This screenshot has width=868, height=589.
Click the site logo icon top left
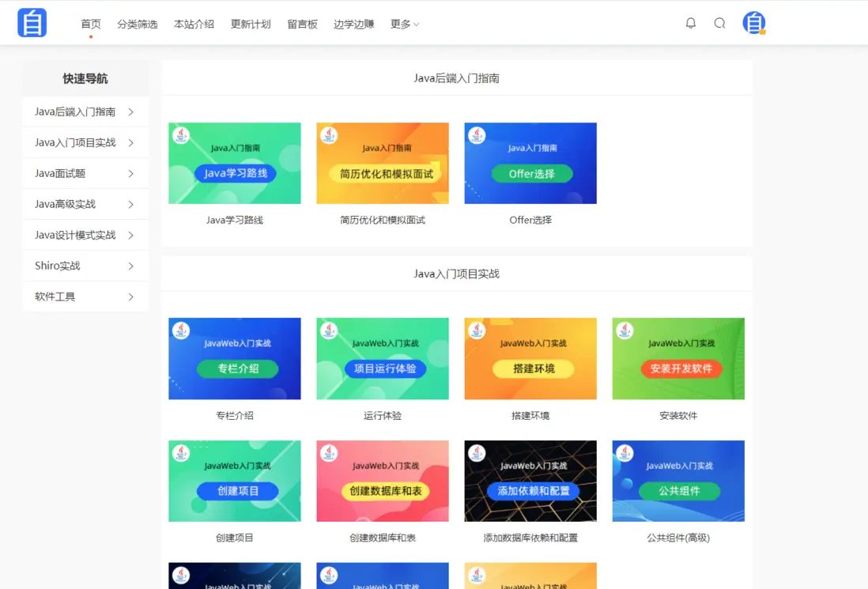[32, 22]
